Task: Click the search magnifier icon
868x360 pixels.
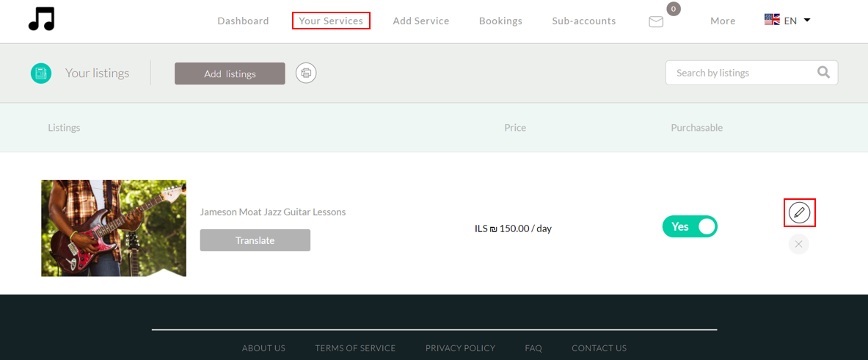Action: pyautogui.click(x=823, y=73)
